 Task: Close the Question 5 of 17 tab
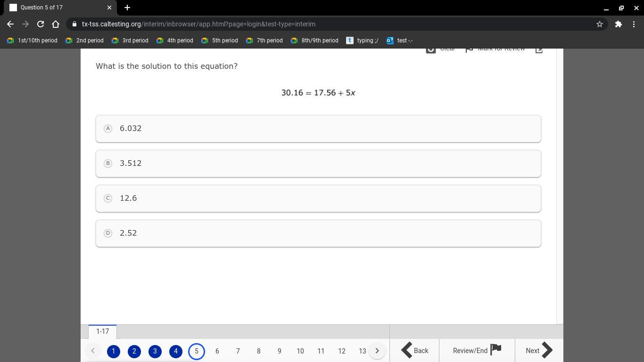click(109, 8)
